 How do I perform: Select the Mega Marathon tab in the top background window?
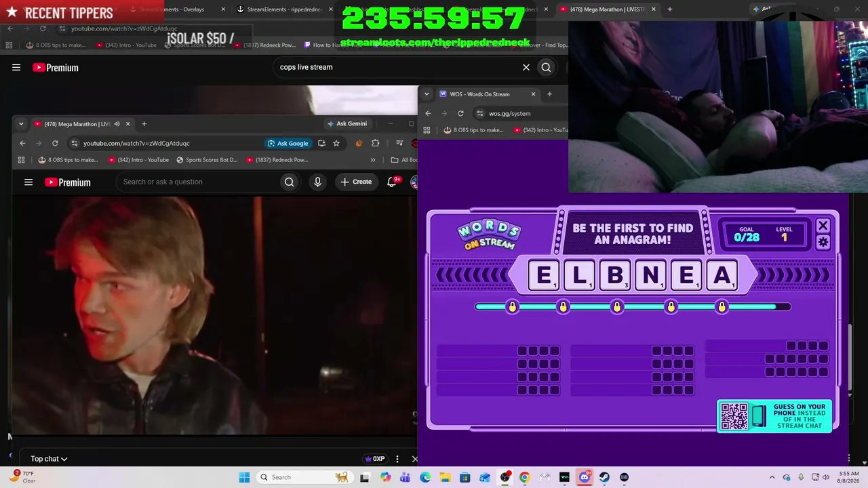pos(607,9)
